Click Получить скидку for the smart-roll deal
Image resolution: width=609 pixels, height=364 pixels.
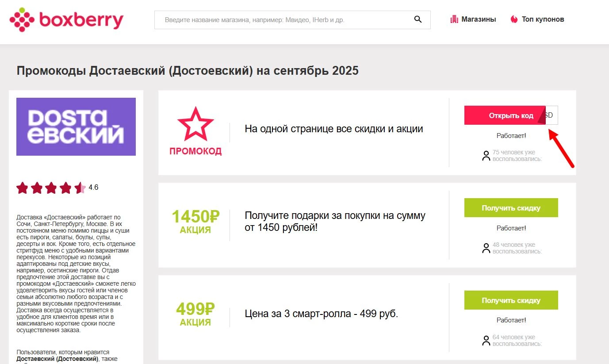click(511, 300)
